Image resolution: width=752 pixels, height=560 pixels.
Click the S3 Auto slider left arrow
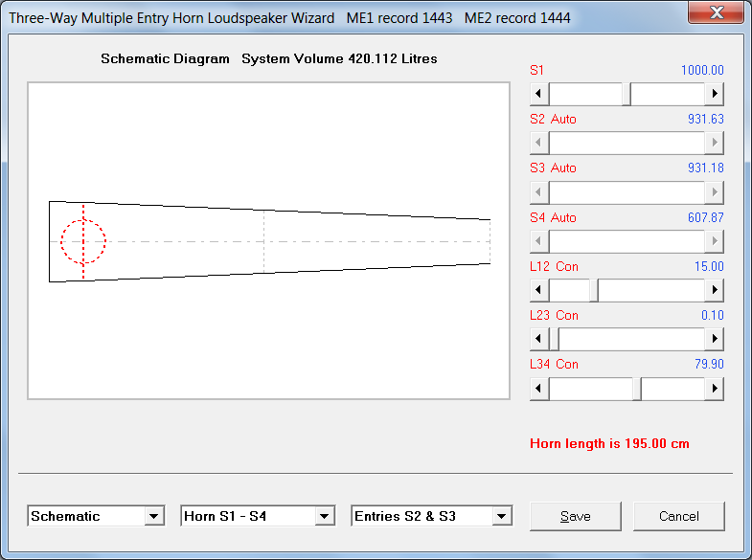point(539,191)
